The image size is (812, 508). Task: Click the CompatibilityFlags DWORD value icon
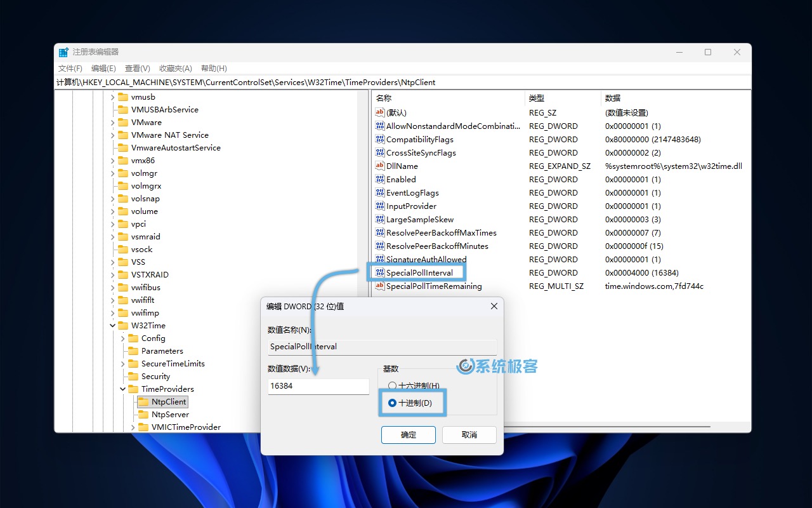pos(380,139)
